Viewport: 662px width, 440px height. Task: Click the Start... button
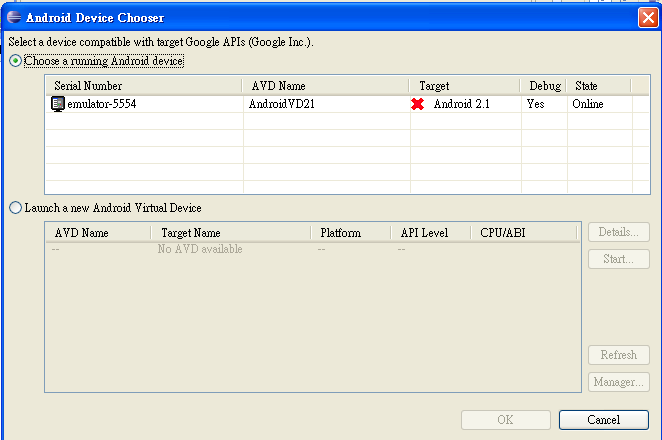tap(619, 259)
